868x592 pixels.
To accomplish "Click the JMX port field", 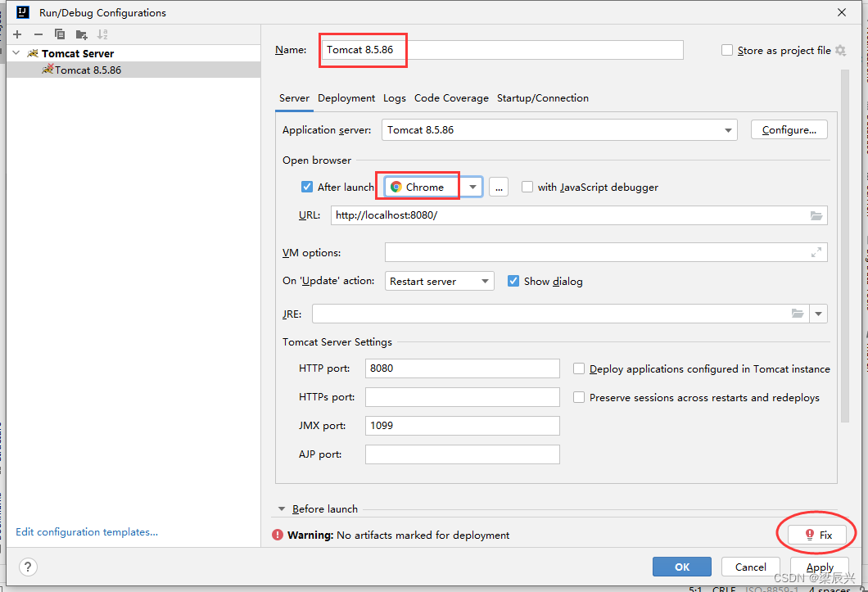I will coord(462,426).
